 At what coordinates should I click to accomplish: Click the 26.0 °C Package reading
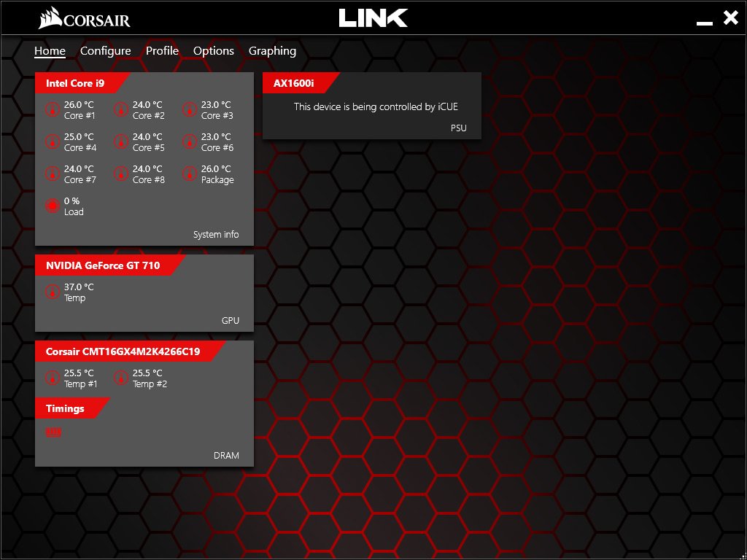(x=216, y=168)
